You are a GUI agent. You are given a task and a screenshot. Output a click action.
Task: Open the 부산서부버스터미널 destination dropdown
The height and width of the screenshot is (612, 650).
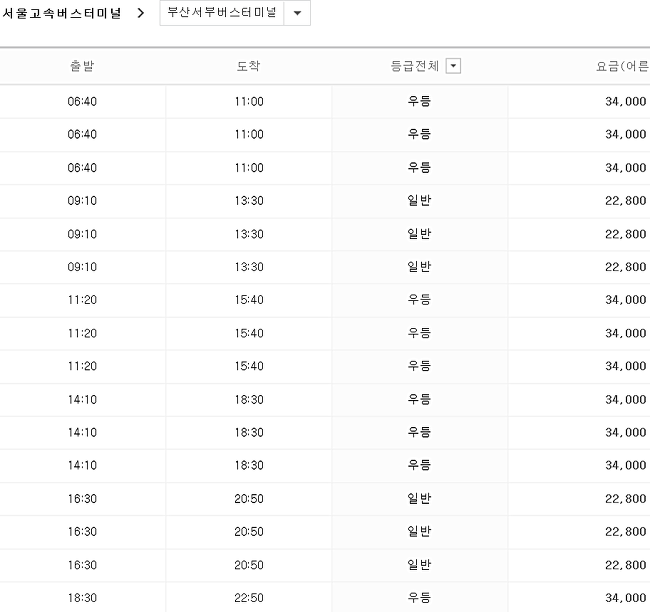tap(235, 13)
